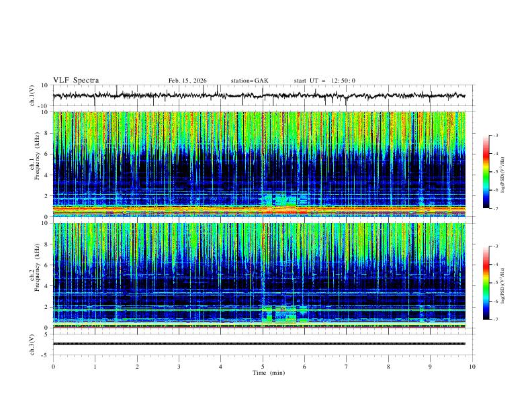Screen dimensions: 532x411
Task: Click the ch.1 "Frequency (kHz)" axis label
Action: coord(37,156)
